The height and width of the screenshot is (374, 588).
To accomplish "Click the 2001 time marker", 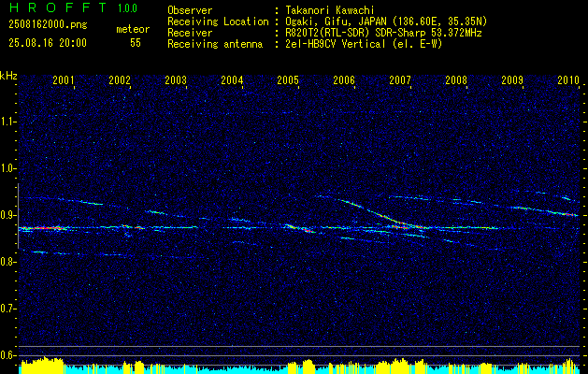I will pyautogui.click(x=64, y=79).
